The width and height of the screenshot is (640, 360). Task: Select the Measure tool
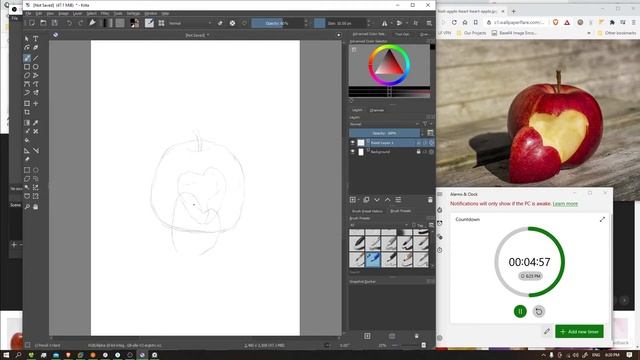pos(36,151)
